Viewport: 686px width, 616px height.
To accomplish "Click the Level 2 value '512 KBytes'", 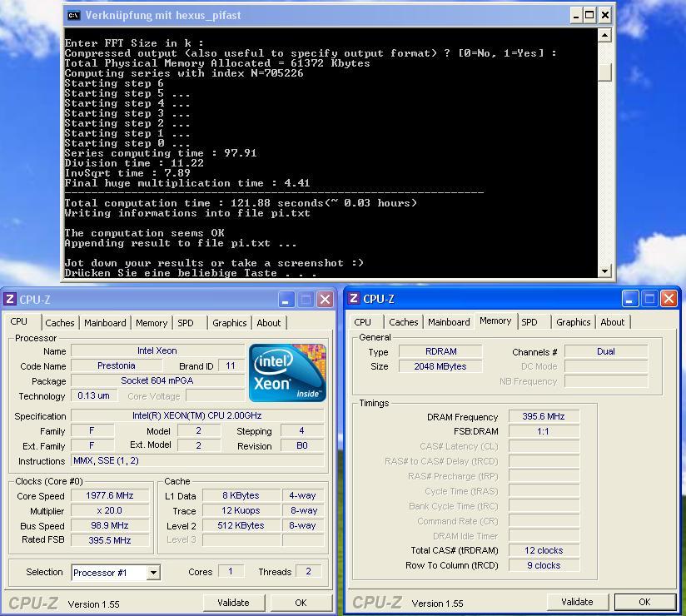I will 241,525.
